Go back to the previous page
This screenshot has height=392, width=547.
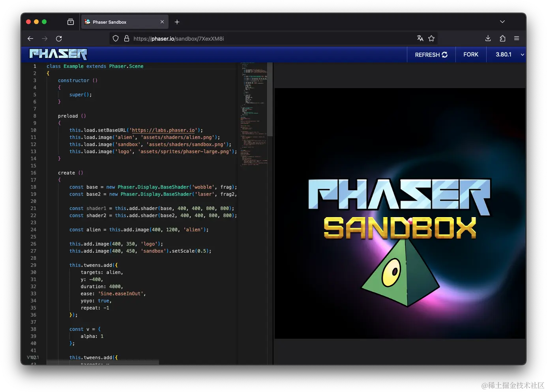point(30,38)
